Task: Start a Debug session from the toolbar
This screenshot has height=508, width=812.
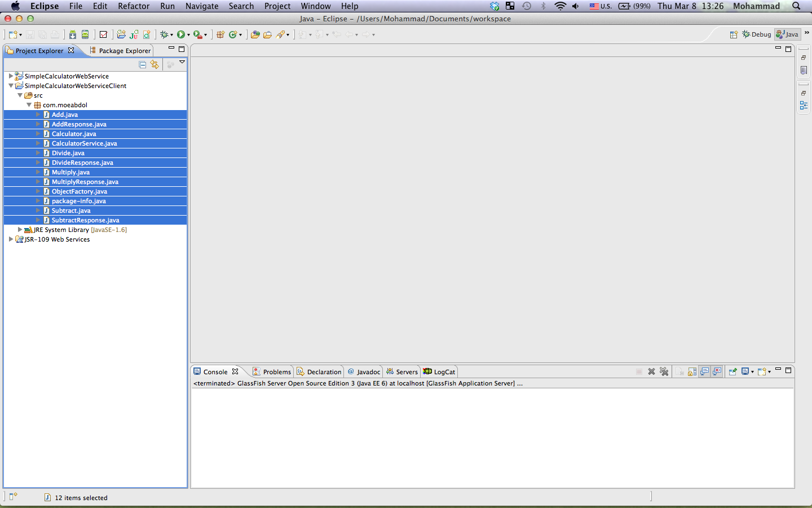Action: 165,34
